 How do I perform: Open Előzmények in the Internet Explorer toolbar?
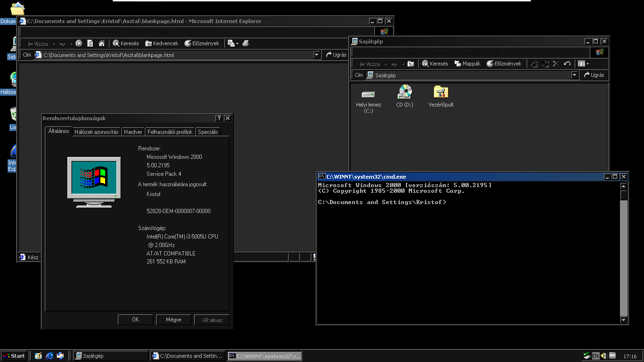pyautogui.click(x=202, y=43)
